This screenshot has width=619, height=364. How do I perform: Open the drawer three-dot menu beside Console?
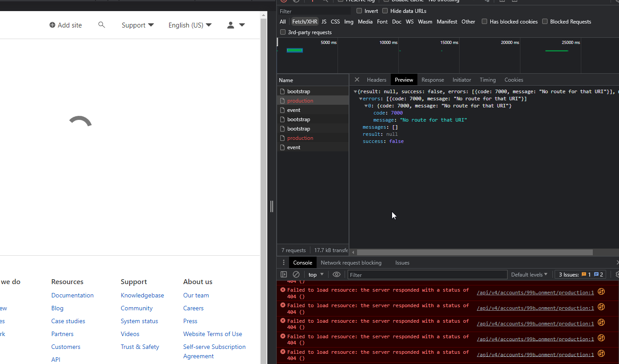click(x=284, y=263)
